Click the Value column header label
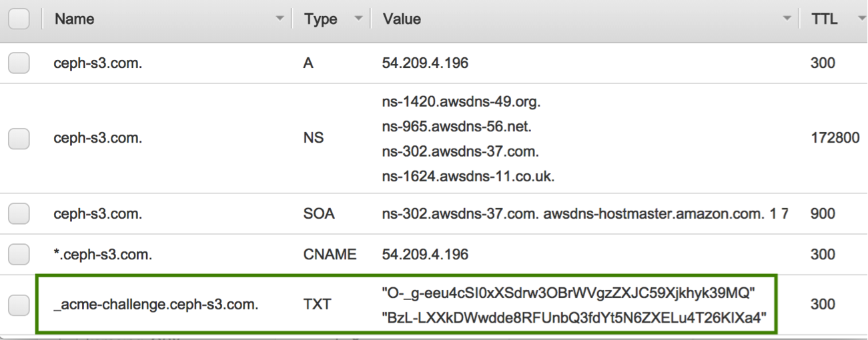 coord(402,20)
